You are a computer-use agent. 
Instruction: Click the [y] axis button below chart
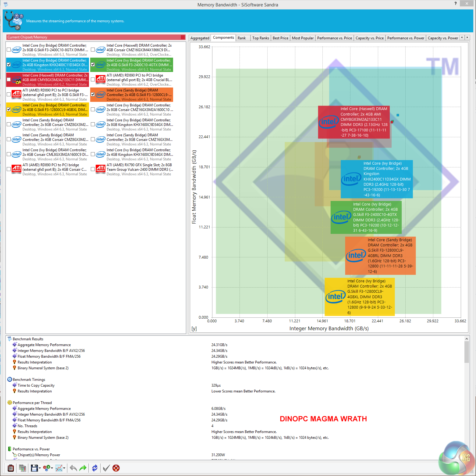[x=194, y=328]
